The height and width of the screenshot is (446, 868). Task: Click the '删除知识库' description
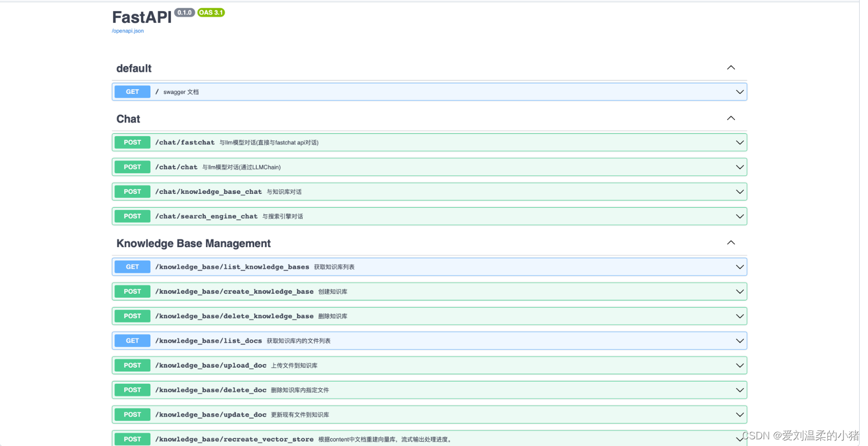333,316
